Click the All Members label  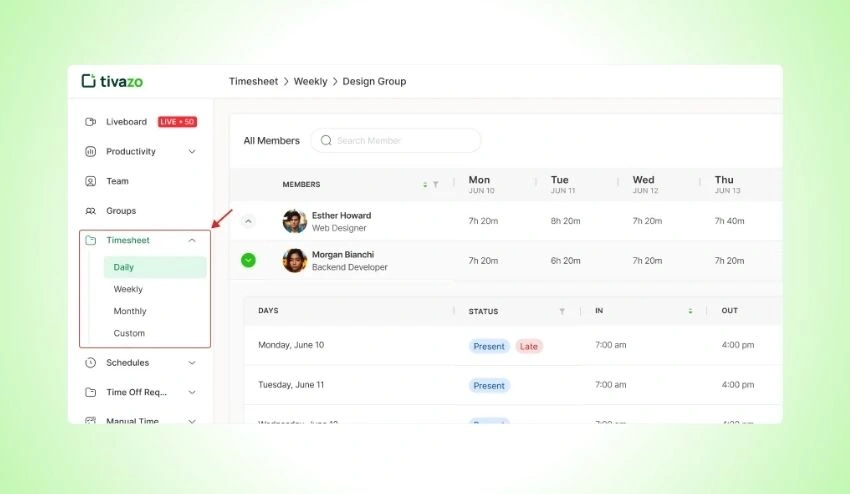tap(272, 140)
